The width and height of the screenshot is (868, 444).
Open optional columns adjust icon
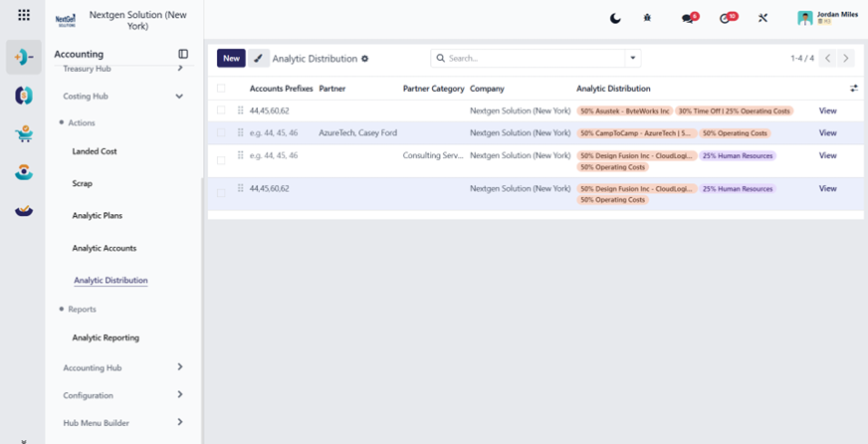point(854,88)
